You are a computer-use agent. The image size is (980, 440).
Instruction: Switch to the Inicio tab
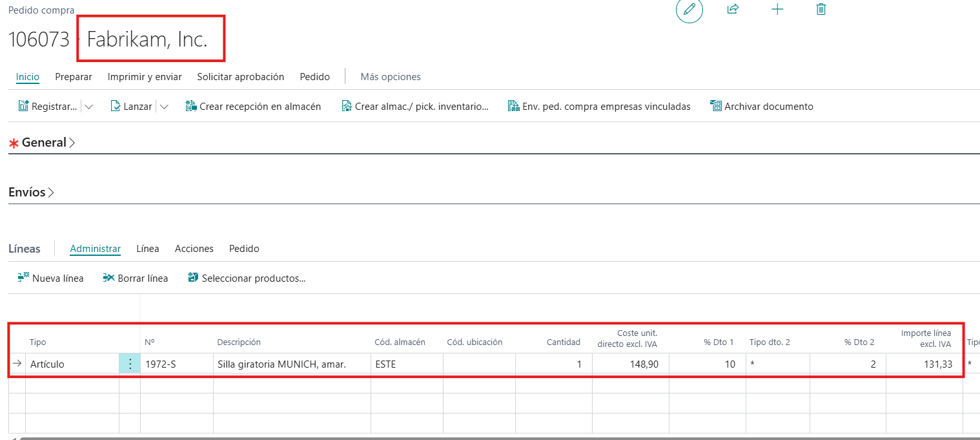tap(28, 77)
